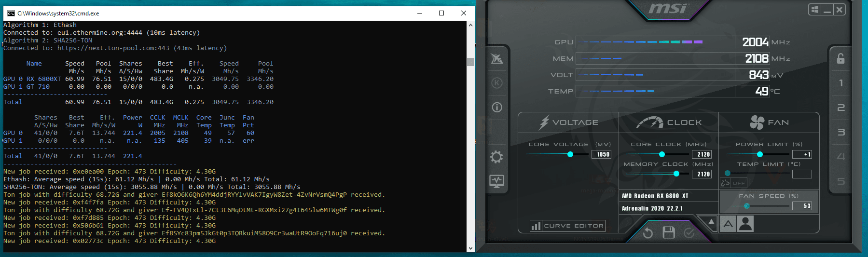Expand the GPU selector triangle arrow
Screen dimensions: 868x257
711,222
